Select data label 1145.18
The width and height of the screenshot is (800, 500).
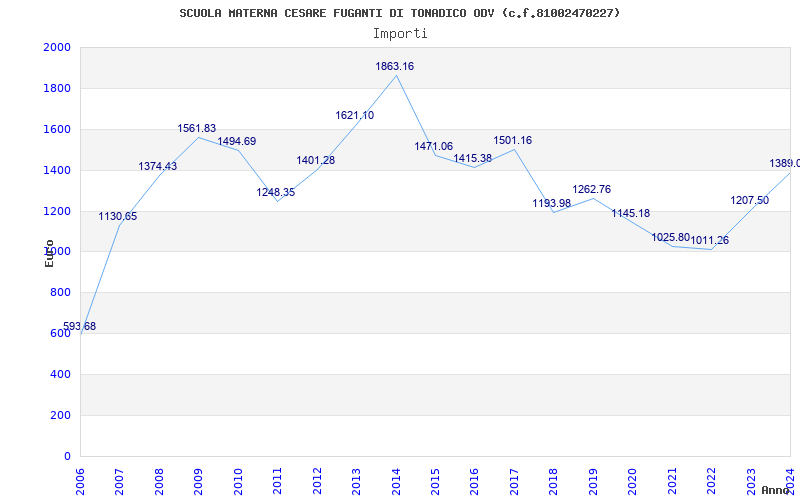tap(631, 213)
